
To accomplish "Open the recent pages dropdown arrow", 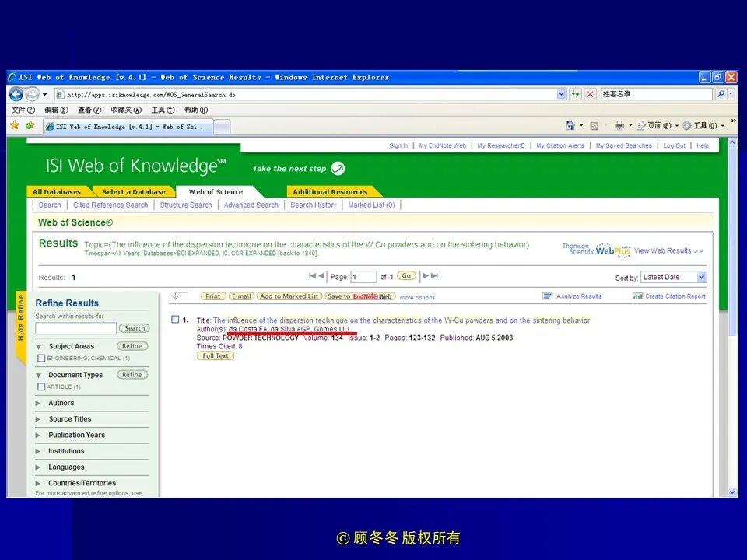I will coord(45,94).
